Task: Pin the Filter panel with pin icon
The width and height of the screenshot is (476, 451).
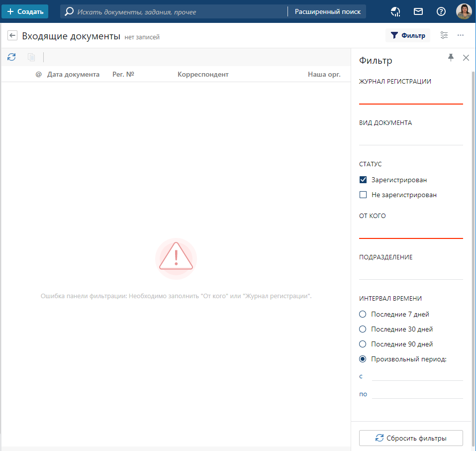Action: click(x=451, y=58)
